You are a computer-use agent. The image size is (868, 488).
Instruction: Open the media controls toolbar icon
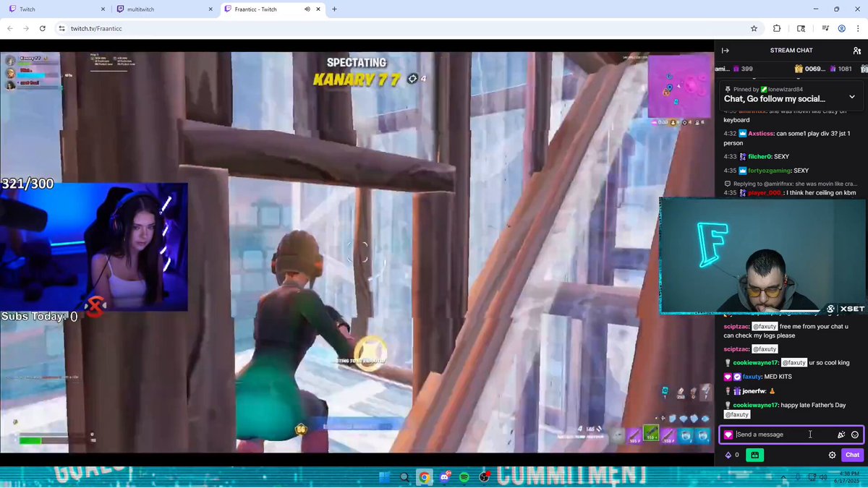(x=825, y=28)
